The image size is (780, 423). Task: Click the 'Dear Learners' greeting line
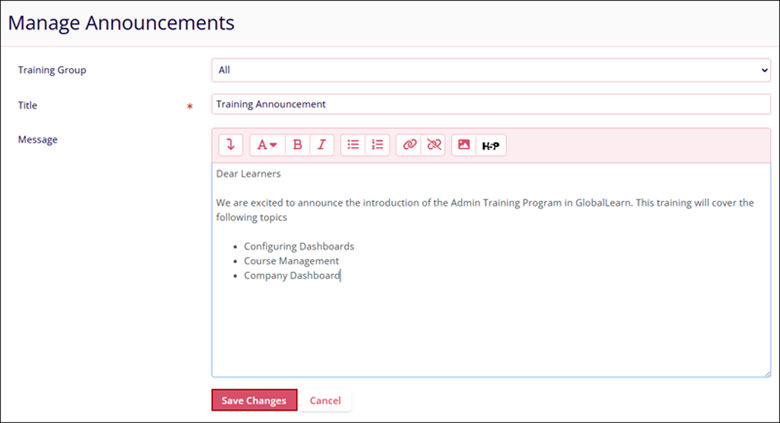(x=247, y=174)
